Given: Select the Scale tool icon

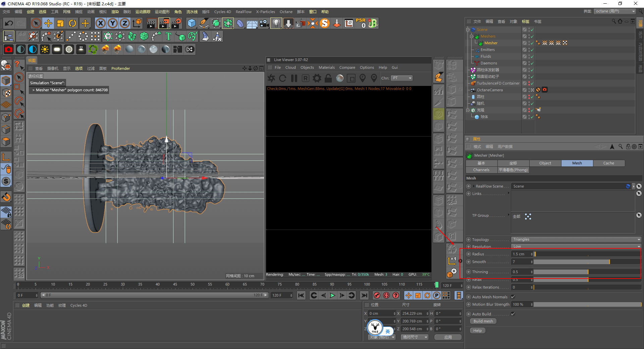Looking at the screenshot, I should tap(60, 23).
